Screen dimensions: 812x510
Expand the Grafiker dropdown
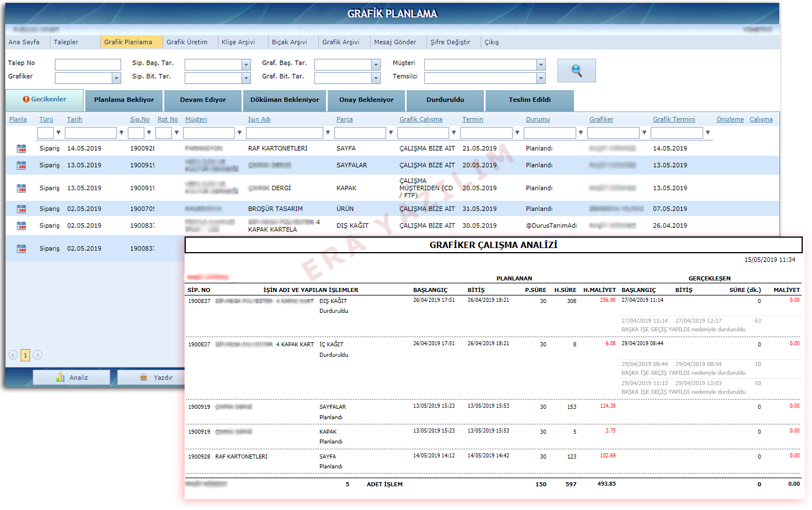[x=116, y=78]
